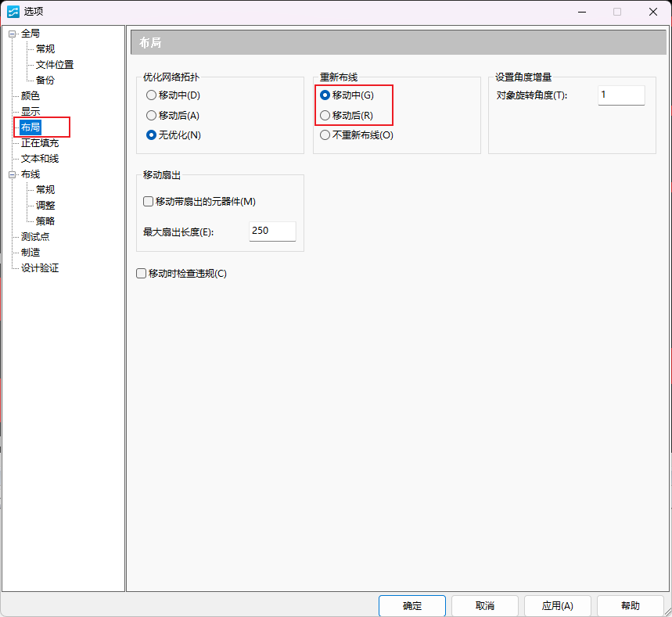Open the 颜色 settings page
Viewport: 672px width, 617px height.
[x=31, y=96]
